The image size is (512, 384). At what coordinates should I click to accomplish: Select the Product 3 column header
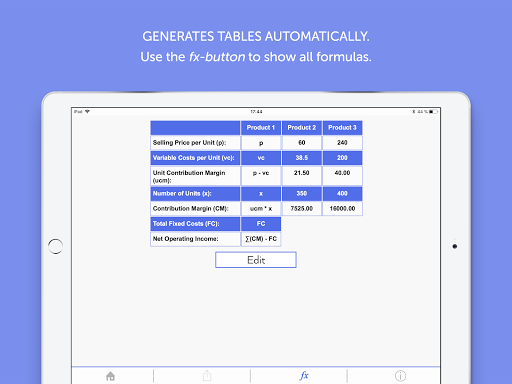coord(342,128)
